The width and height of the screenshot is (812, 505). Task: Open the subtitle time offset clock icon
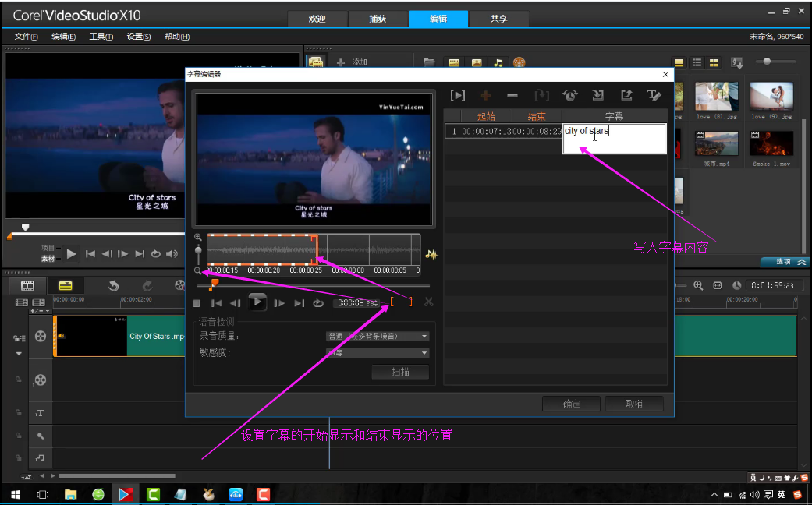point(570,95)
